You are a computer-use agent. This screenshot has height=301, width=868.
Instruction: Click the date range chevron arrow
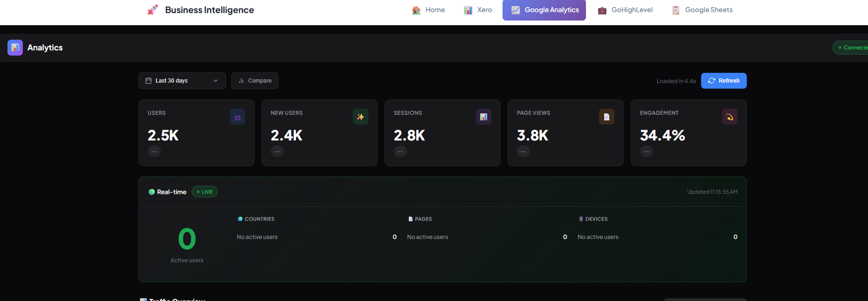click(215, 81)
